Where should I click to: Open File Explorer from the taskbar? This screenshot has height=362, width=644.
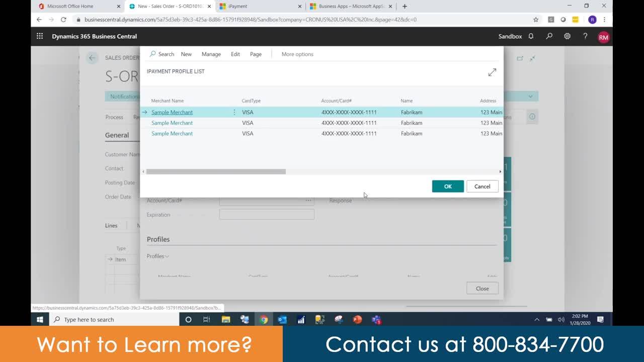click(226, 319)
